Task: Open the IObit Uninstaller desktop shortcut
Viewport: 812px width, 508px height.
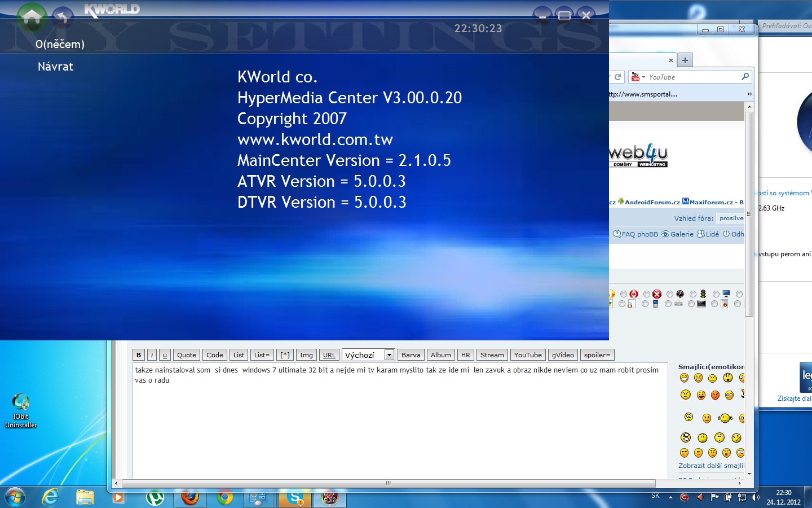Action: [21, 411]
